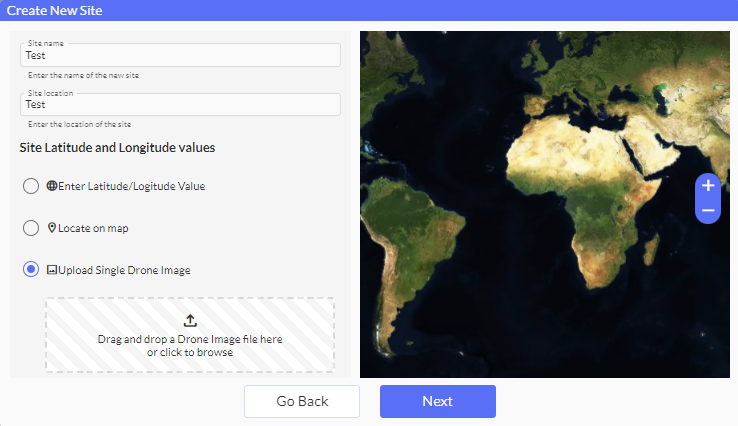Select the Upload Single Drone Image radio button
Image resolution: width=738 pixels, height=426 pixels.
point(31,270)
